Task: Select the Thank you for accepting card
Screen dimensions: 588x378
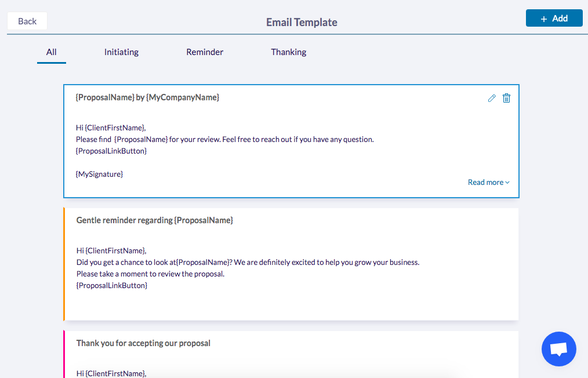Action: pyautogui.click(x=291, y=354)
